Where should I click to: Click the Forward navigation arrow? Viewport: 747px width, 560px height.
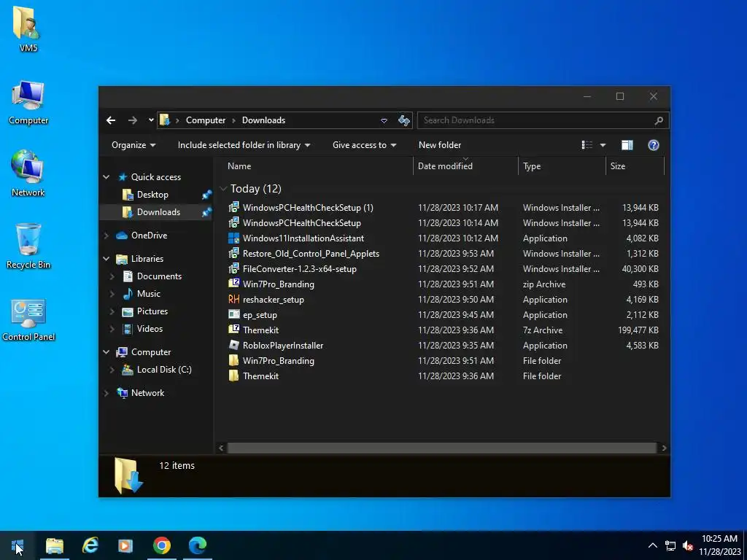(133, 120)
